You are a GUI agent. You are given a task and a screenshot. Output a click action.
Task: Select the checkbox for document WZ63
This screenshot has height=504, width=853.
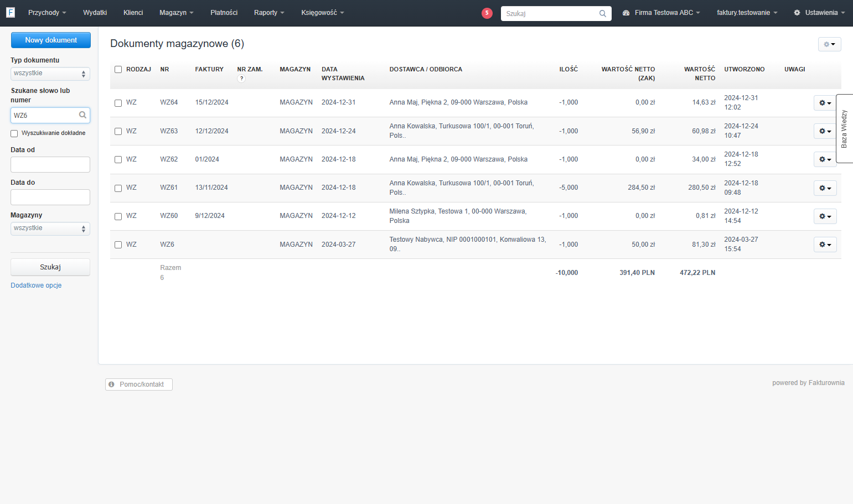[x=118, y=132]
